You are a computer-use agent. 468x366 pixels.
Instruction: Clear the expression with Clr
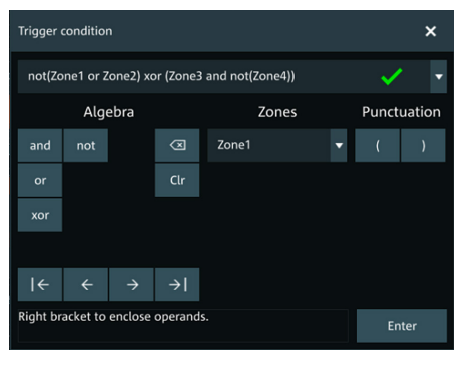point(177,180)
